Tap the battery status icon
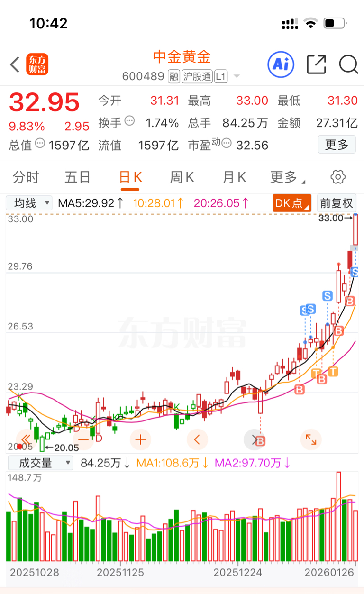The height and width of the screenshot is (594, 364). tap(336, 23)
